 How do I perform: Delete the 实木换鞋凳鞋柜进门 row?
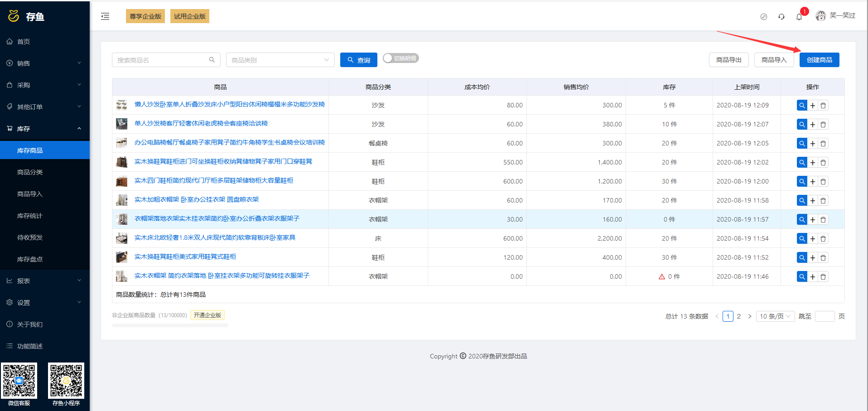point(823,162)
